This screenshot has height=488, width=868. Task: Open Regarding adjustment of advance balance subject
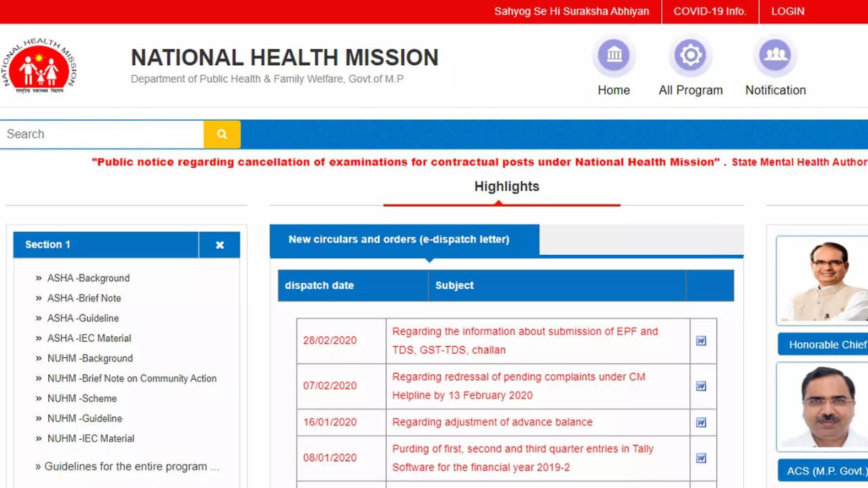click(492, 422)
